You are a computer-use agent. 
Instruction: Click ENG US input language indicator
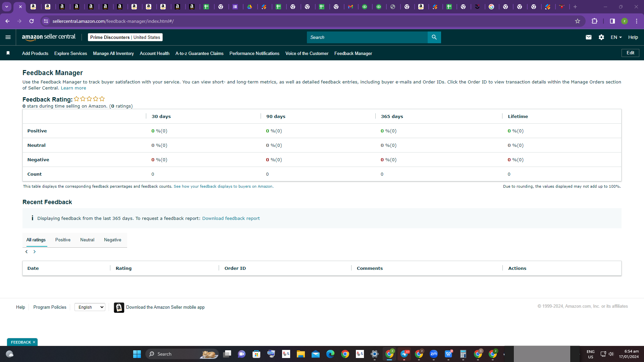pyautogui.click(x=591, y=354)
